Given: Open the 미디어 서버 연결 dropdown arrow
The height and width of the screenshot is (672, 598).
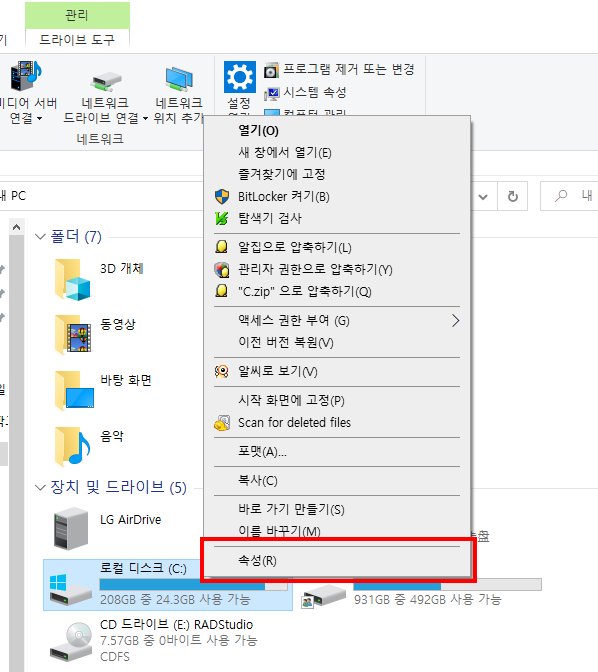Looking at the screenshot, I should point(39,118).
